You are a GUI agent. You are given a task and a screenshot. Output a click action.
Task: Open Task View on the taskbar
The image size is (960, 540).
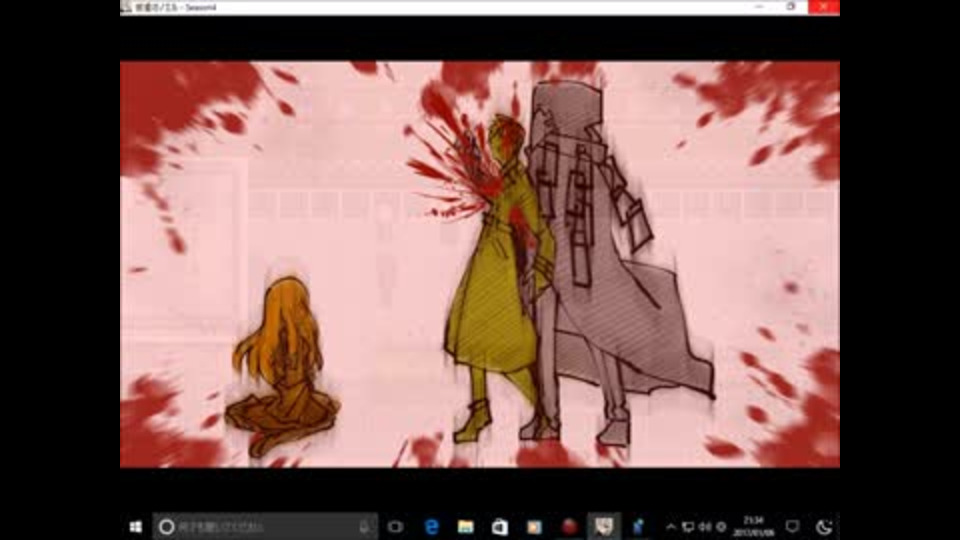[x=396, y=527]
